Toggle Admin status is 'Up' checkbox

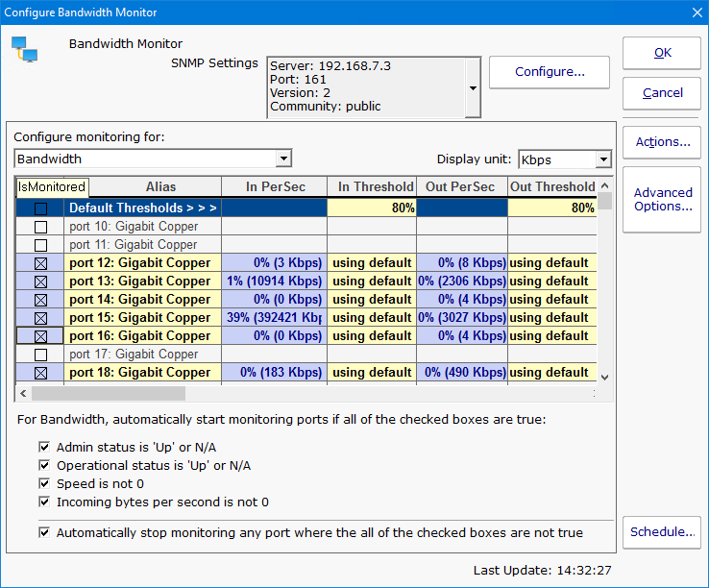pos(44,448)
